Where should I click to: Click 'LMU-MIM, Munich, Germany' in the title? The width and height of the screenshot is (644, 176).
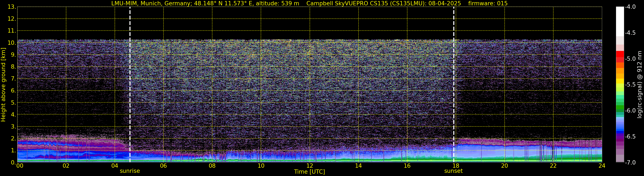pyautogui.click(x=152, y=3)
